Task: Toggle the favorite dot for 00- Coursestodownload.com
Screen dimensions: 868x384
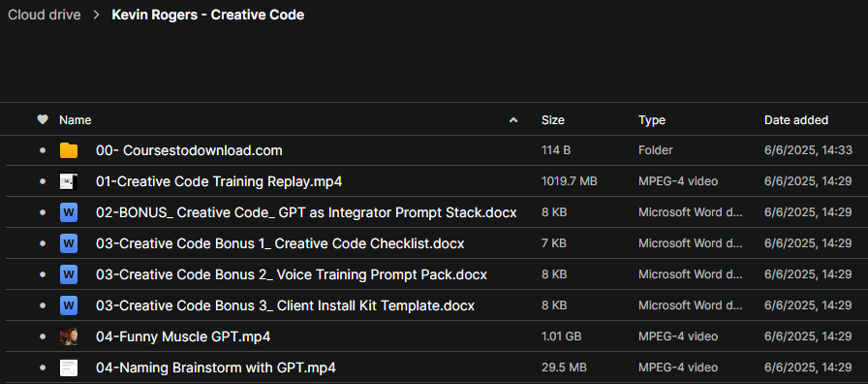Action: tap(43, 150)
